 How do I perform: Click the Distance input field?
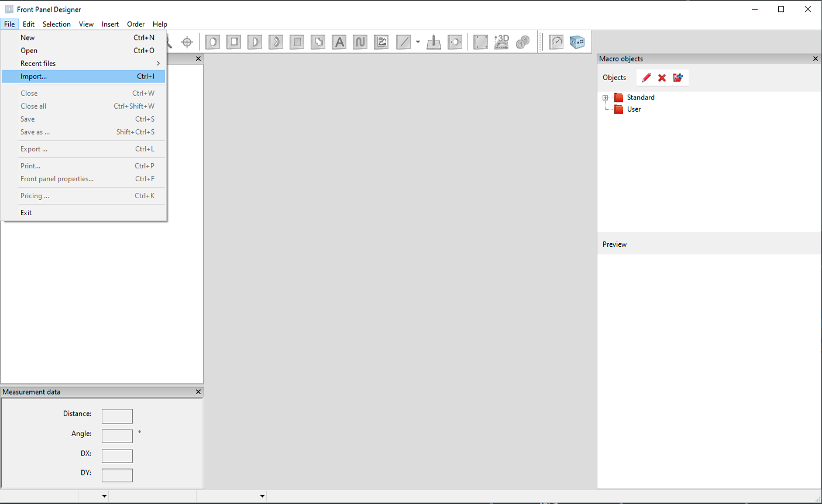click(117, 416)
